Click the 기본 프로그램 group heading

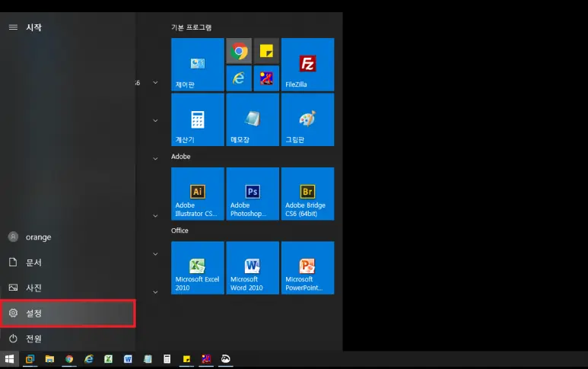point(191,27)
